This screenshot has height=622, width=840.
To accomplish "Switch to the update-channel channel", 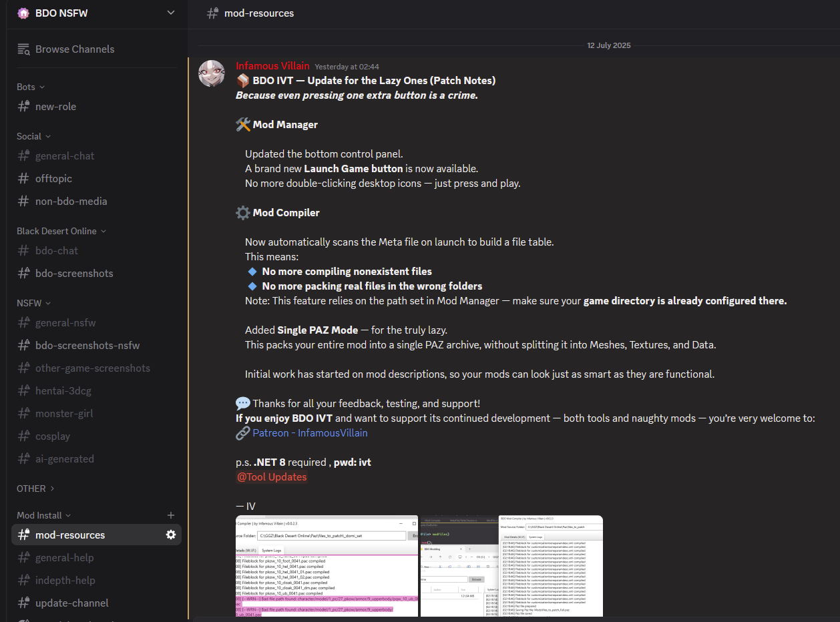I will [x=71, y=603].
